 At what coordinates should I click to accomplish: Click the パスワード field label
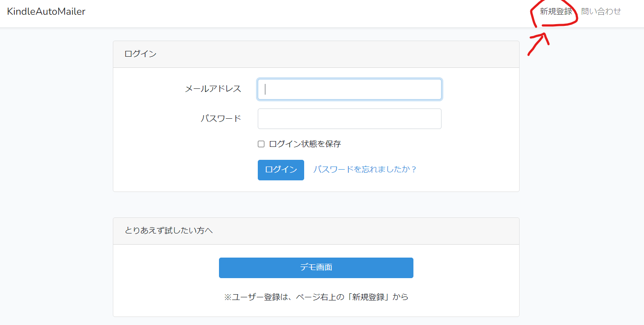pyautogui.click(x=221, y=118)
